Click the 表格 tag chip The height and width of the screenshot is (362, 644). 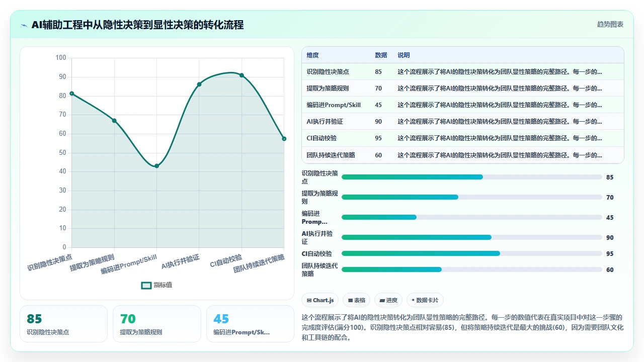(x=357, y=300)
